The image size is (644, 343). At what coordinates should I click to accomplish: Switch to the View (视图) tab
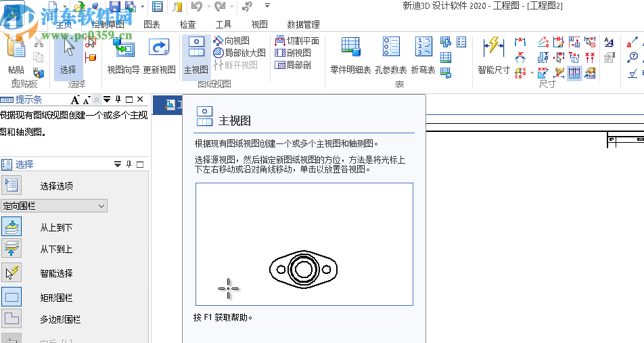[259, 24]
